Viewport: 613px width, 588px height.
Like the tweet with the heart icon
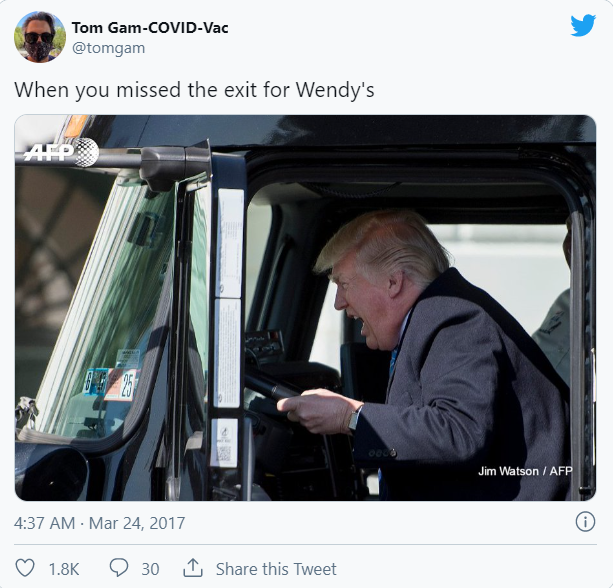(25, 568)
